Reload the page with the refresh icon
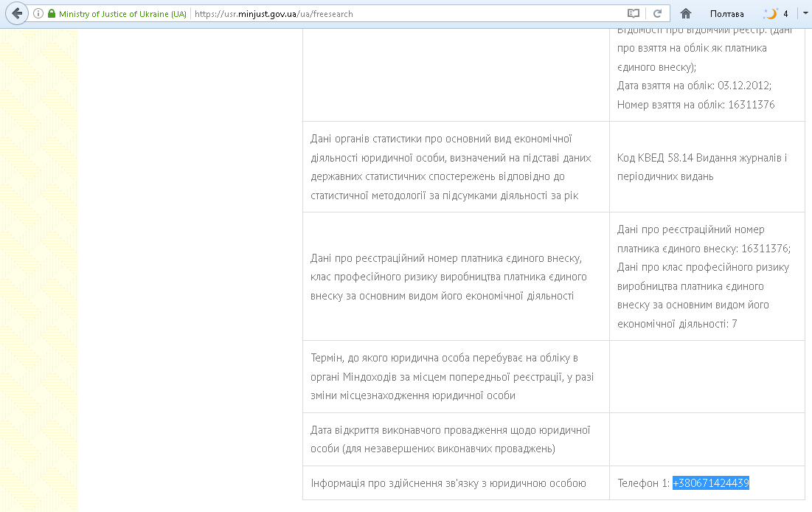The height and width of the screenshot is (512, 812). point(656,14)
